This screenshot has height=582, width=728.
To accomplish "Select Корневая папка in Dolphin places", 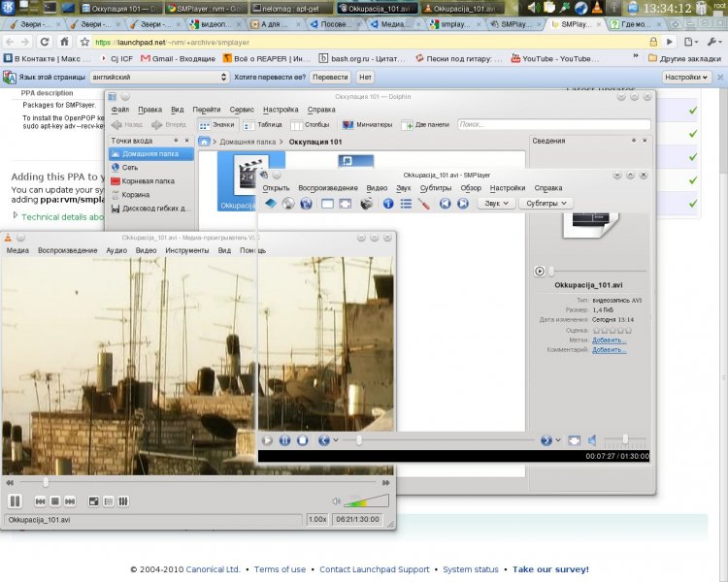I will coord(150,181).
